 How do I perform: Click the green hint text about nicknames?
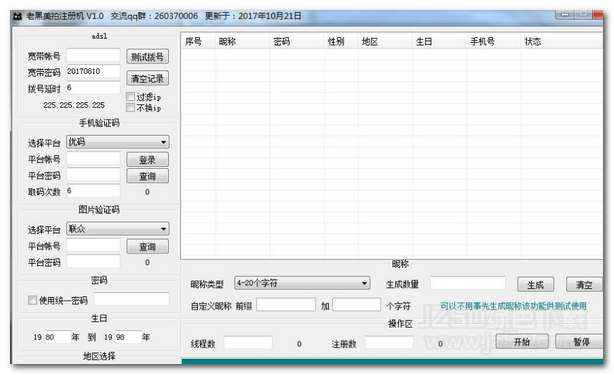(x=513, y=306)
